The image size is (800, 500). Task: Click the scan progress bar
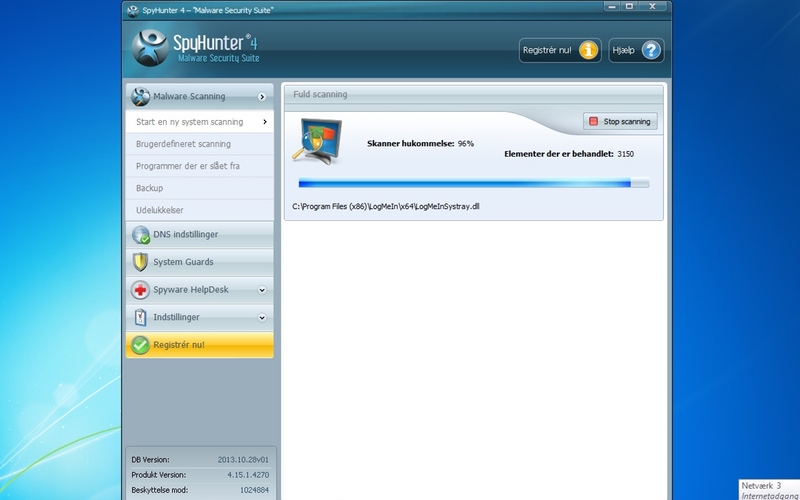[x=473, y=183]
